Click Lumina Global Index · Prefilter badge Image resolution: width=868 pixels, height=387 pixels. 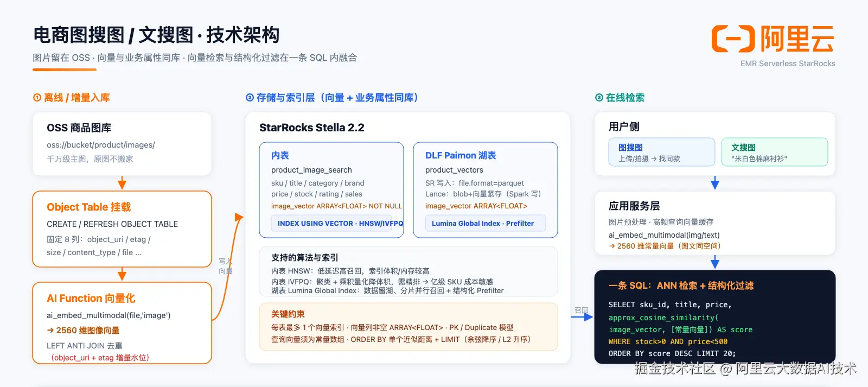[x=486, y=223]
